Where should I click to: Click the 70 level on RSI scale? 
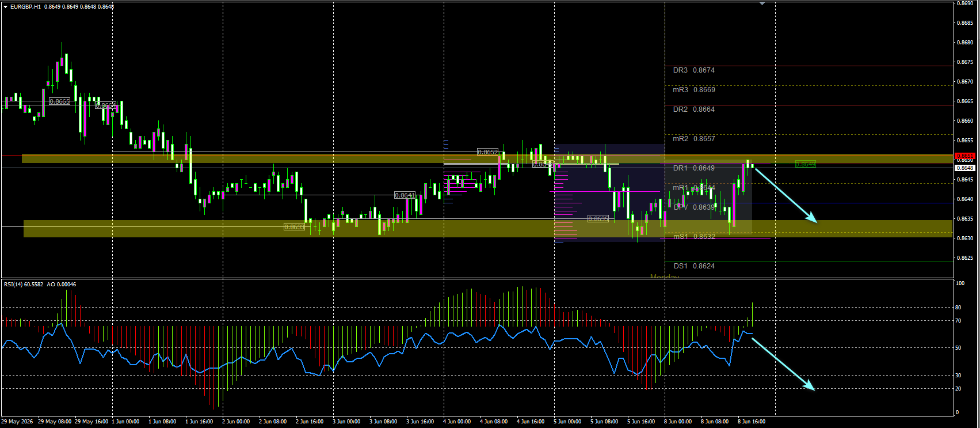[958, 321]
